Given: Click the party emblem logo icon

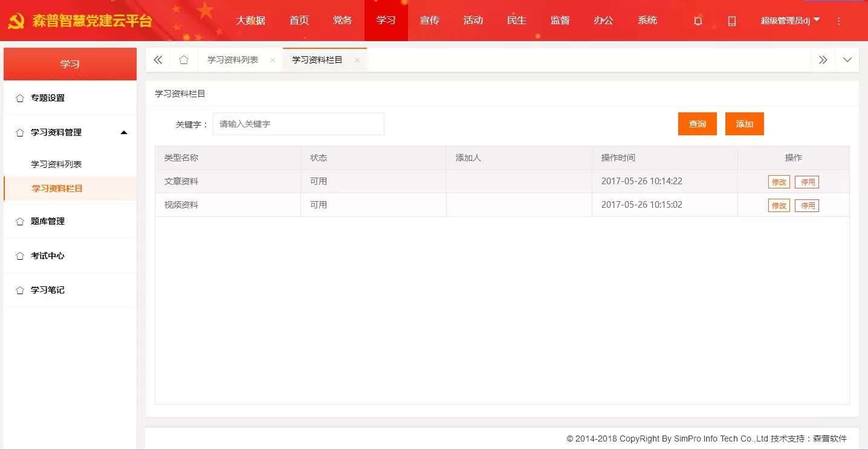Looking at the screenshot, I should point(16,21).
